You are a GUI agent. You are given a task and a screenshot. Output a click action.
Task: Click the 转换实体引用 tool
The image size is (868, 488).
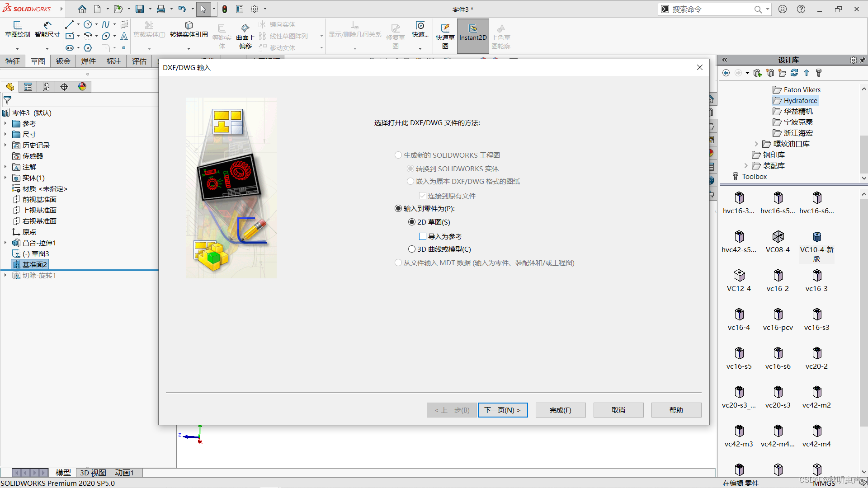[189, 30]
